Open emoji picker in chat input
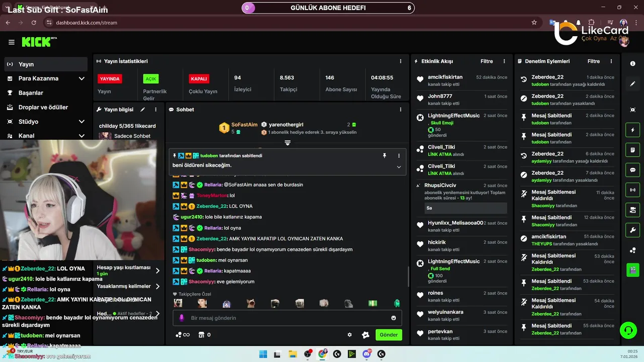The height and width of the screenshot is (362, 644). 393,318
